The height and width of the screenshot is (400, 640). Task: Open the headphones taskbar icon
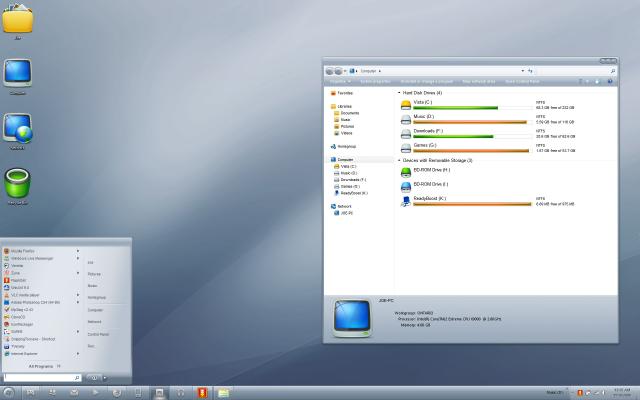point(180,393)
